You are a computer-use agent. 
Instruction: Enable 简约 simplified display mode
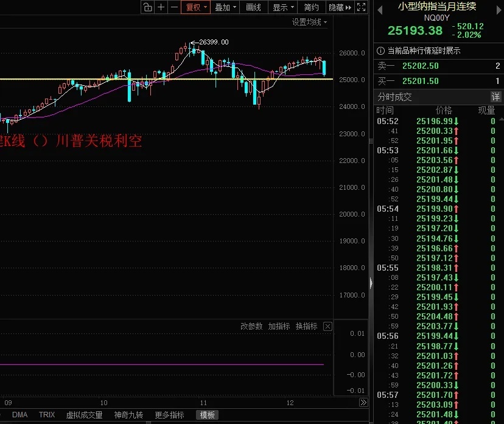click(312, 7)
